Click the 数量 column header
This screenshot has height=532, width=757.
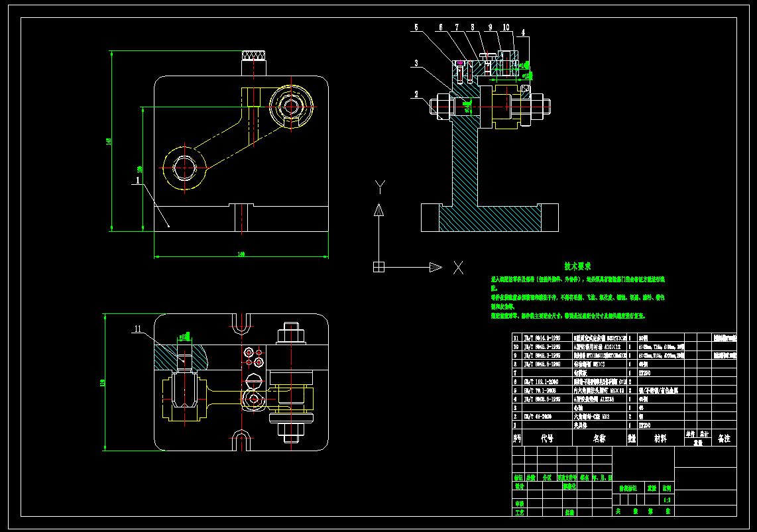632,438
